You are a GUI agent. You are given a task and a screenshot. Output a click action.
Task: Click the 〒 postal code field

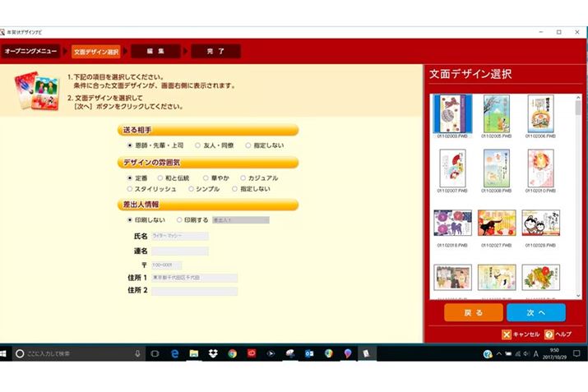pyautogui.click(x=166, y=265)
